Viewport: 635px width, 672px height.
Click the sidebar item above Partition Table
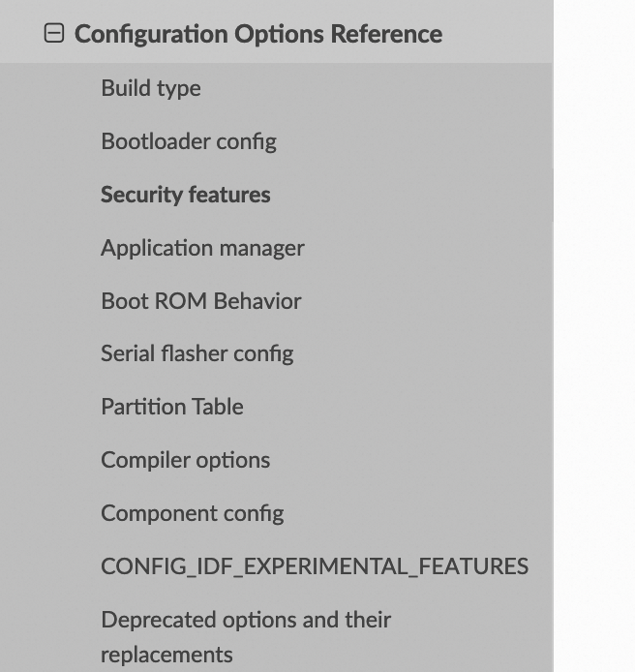197,353
